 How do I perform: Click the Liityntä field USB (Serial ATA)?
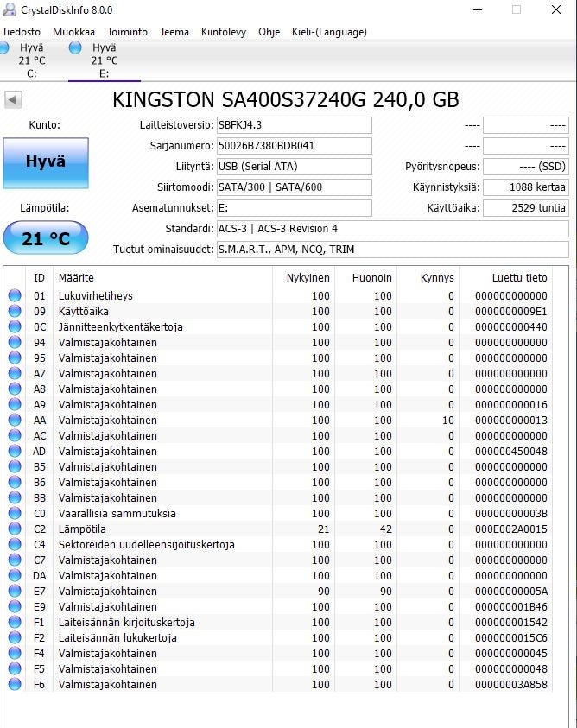[294, 167]
